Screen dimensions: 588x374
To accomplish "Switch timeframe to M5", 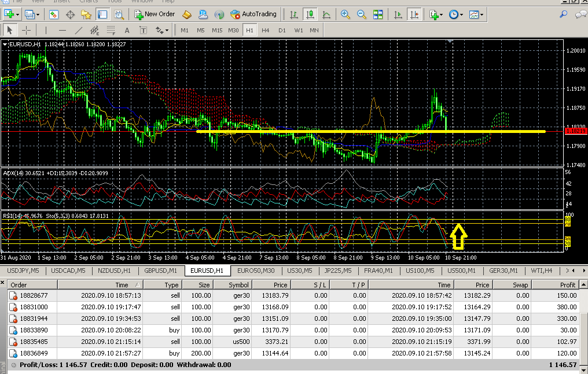I will [x=201, y=30].
